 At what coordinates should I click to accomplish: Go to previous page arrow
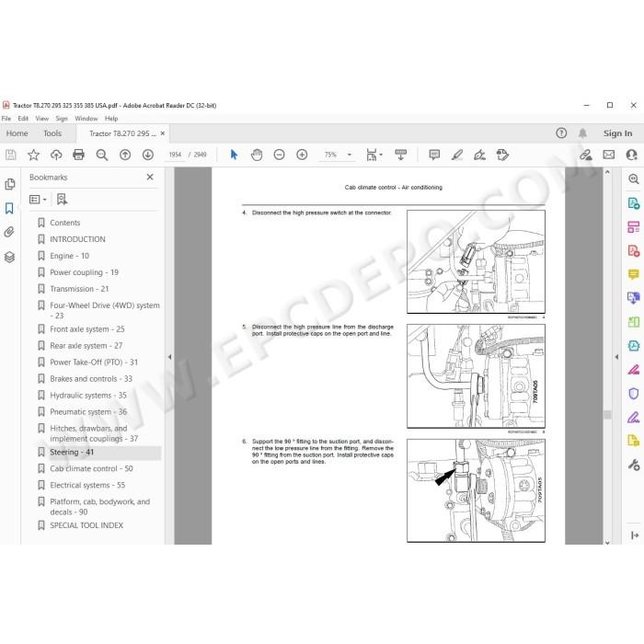pos(125,155)
